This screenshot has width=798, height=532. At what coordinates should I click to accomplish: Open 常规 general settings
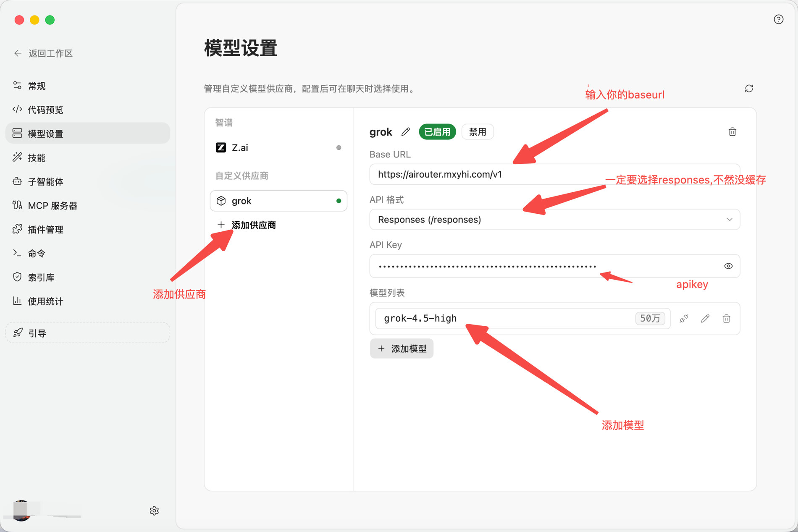coord(87,86)
